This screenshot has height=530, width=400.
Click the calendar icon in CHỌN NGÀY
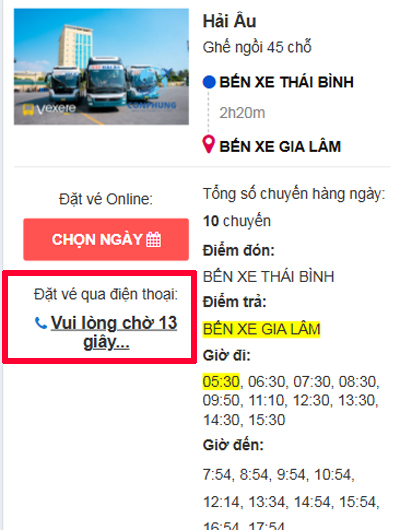pos(154,240)
